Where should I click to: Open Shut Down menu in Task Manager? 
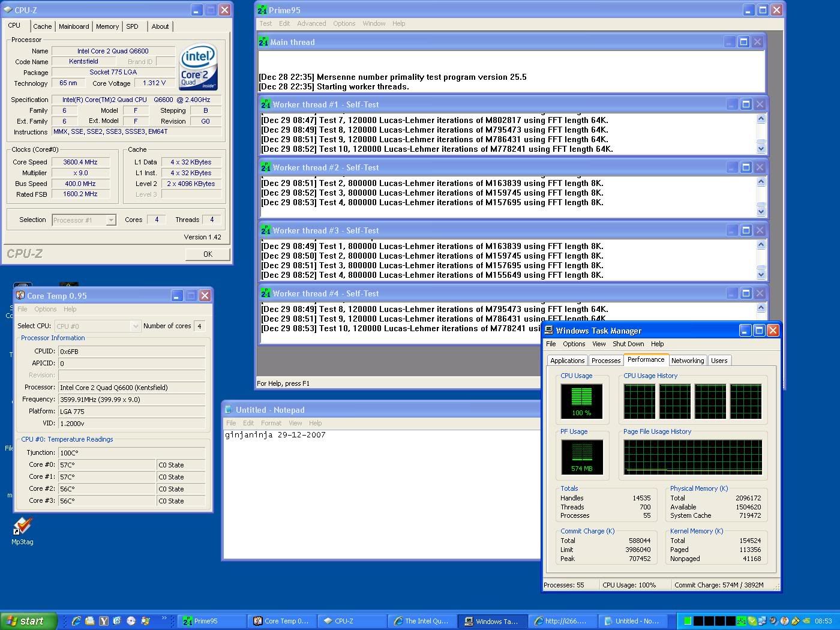pyautogui.click(x=628, y=344)
